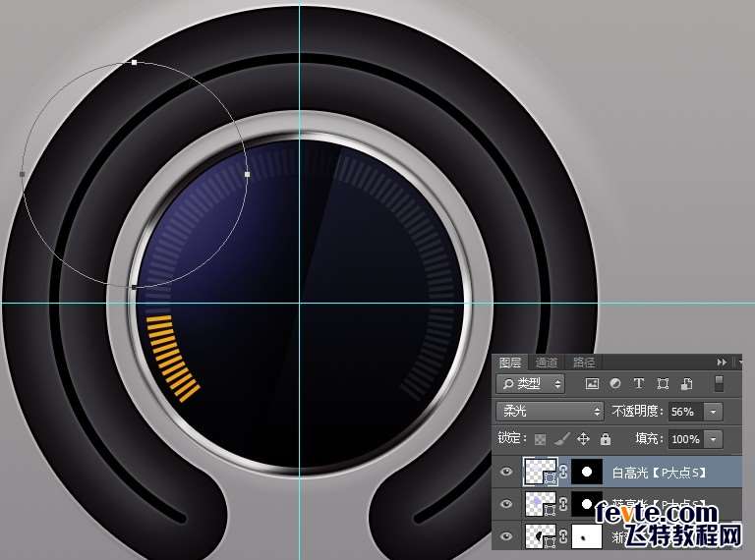Filter layers by adjustment layer icon
Screen dimensions: 755x560
tap(614, 383)
